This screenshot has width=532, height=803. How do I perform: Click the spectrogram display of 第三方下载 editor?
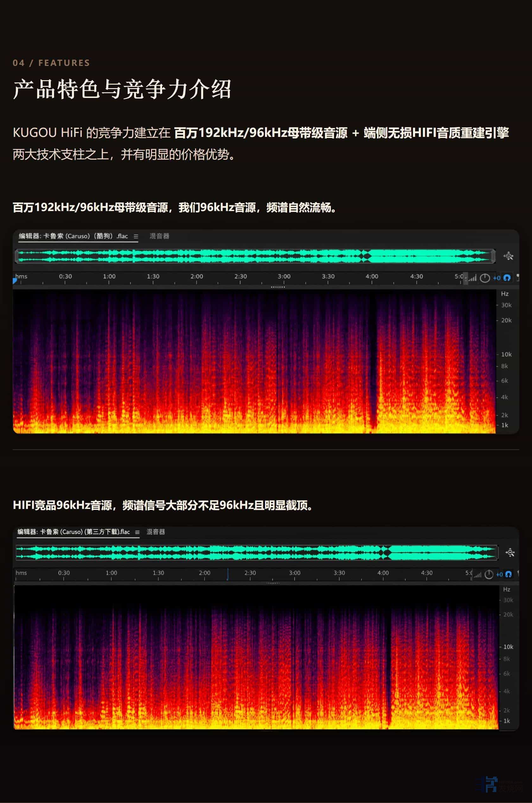pyautogui.click(x=256, y=657)
